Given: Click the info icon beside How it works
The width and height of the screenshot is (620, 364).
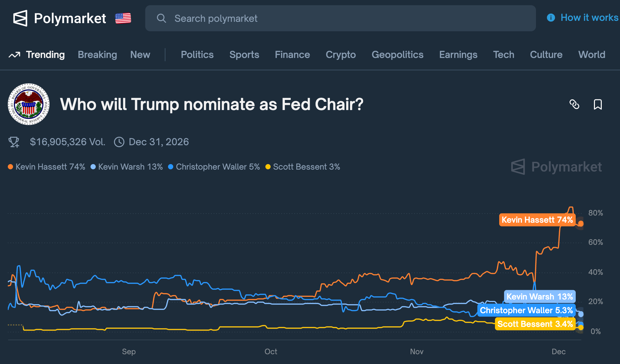Looking at the screenshot, I should click(x=551, y=18).
